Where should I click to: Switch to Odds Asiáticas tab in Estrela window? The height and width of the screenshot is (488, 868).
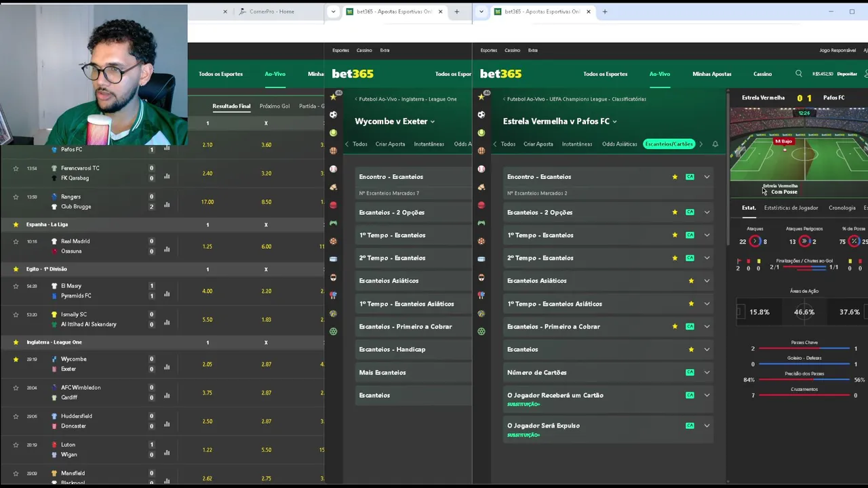click(619, 144)
